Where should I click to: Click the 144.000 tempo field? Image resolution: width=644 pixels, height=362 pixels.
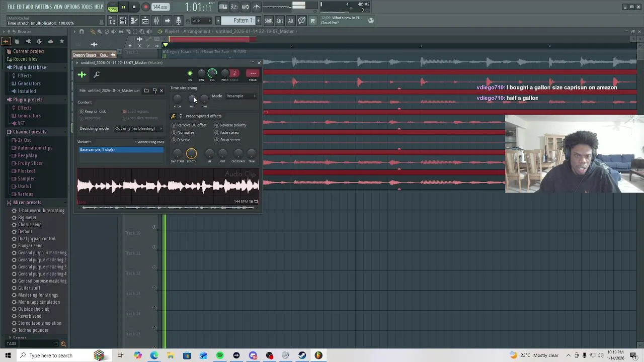[x=160, y=7]
